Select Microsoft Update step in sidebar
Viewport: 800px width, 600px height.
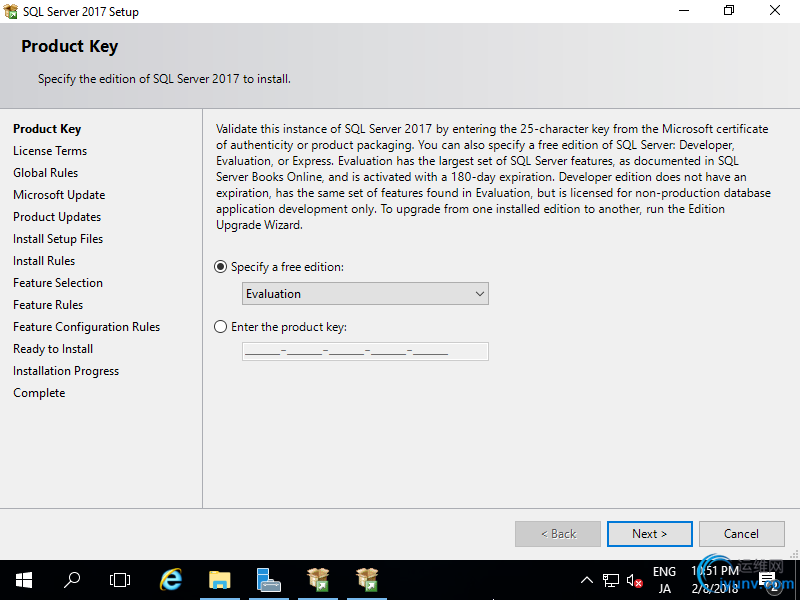point(59,194)
